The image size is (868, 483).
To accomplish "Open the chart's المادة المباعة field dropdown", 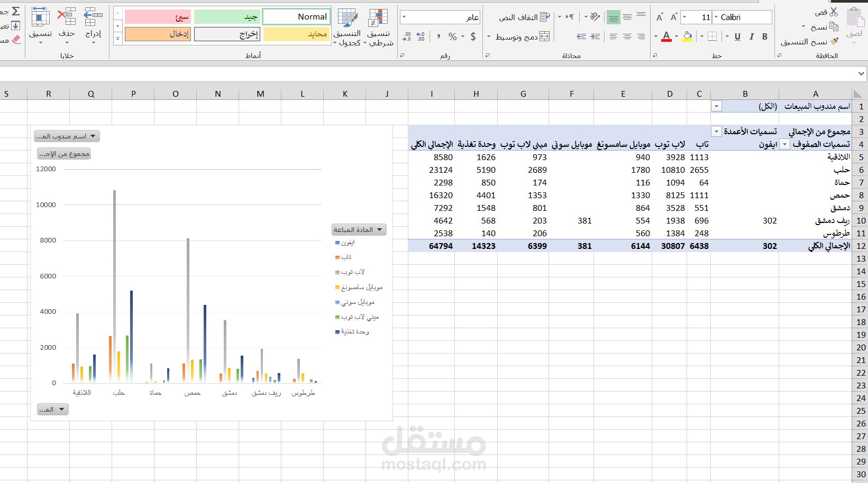I will pos(359,229).
